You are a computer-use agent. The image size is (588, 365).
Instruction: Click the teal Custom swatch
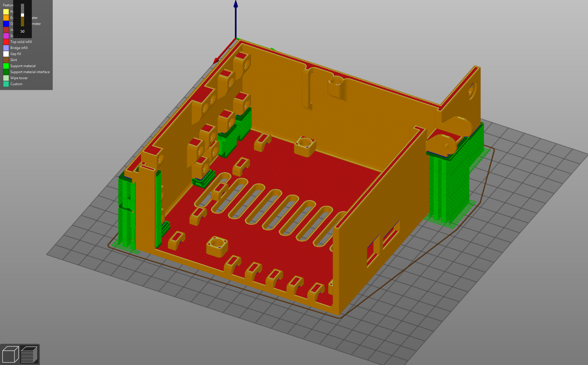coord(6,84)
